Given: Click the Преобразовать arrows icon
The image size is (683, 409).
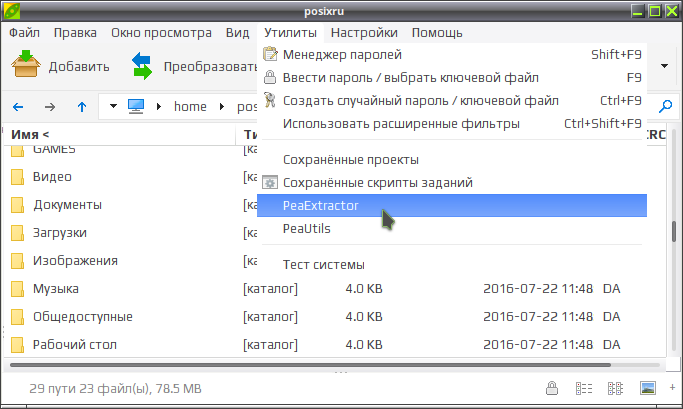Looking at the screenshot, I should [142, 66].
